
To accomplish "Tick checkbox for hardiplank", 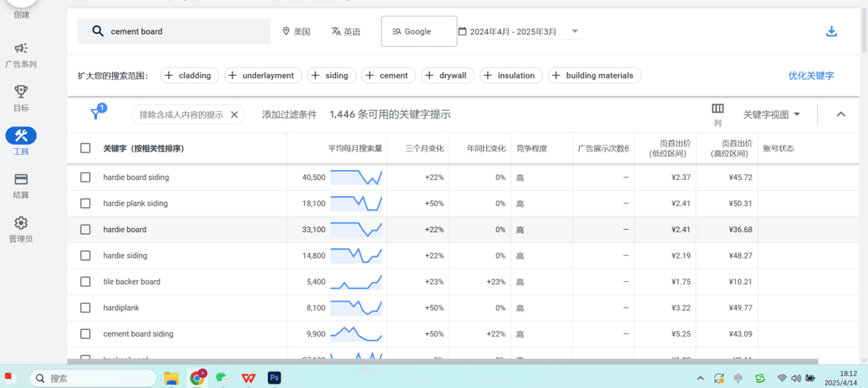I will pyautogui.click(x=85, y=308).
